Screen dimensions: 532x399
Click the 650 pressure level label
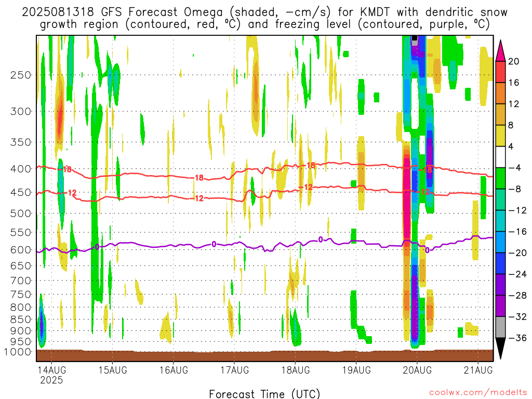(x=21, y=265)
